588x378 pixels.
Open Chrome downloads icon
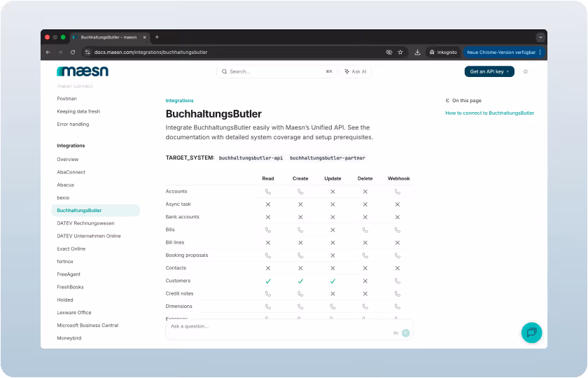point(417,52)
